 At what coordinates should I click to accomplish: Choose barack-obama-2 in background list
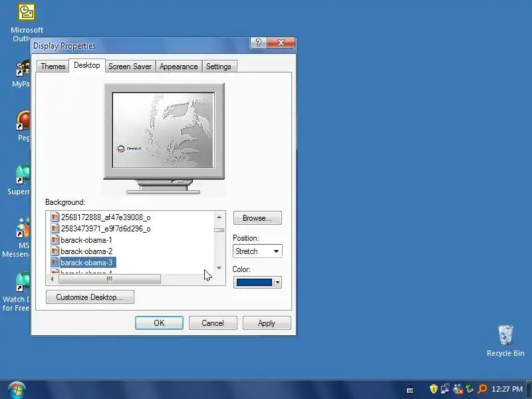86,251
